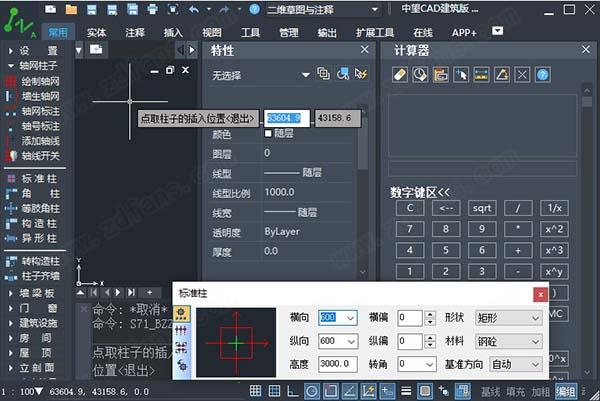The image size is (600, 401).
Task: Click the paste value icon in calculator toolbar
Action: point(440,75)
